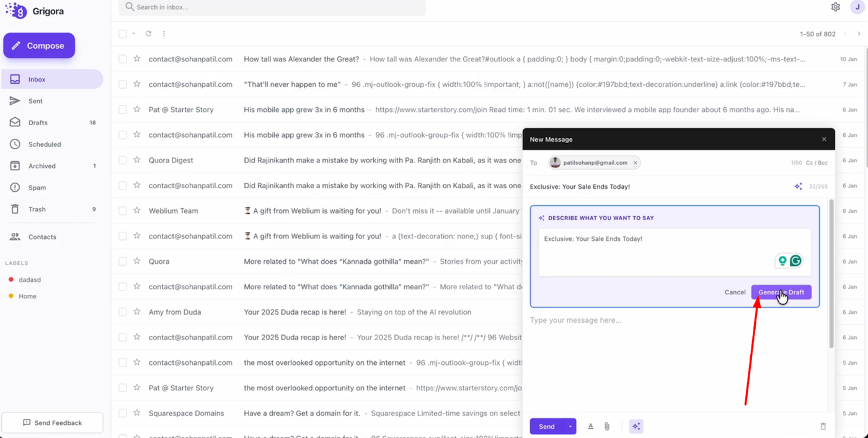868x438 pixels.
Task: Star the Squarespace Domains email
Action: (137, 413)
